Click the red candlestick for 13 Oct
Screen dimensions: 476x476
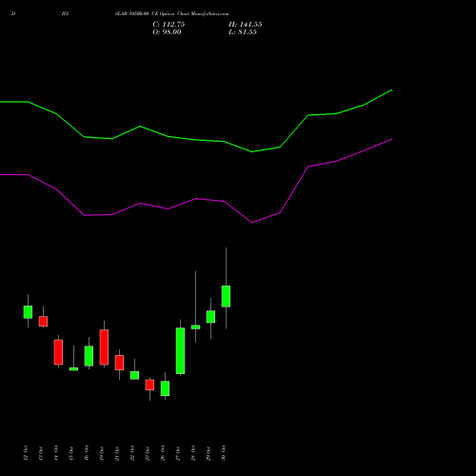pyautogui.click(x=43, y=321)
